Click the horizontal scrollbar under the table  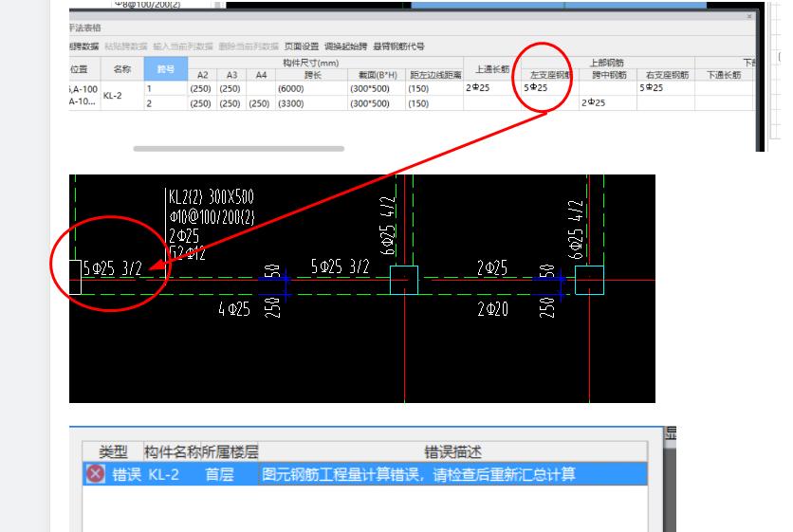pyautogui.click(x=239, y=149)
